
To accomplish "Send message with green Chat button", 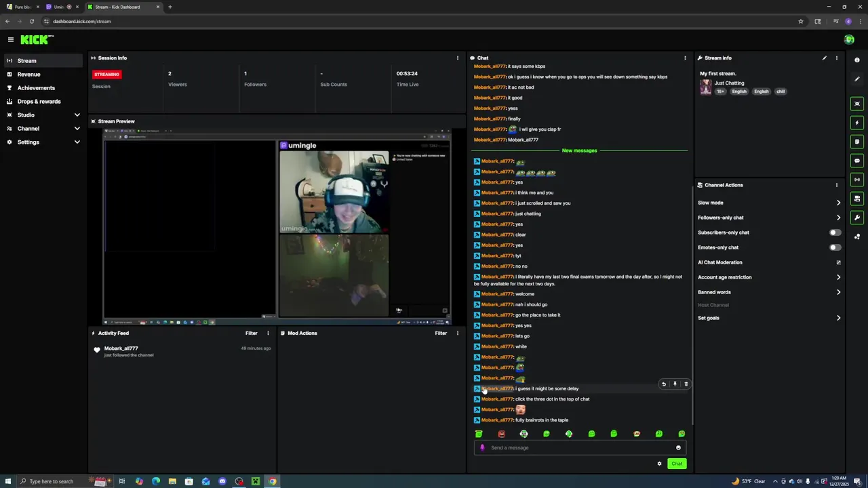I will click(677, 464).
